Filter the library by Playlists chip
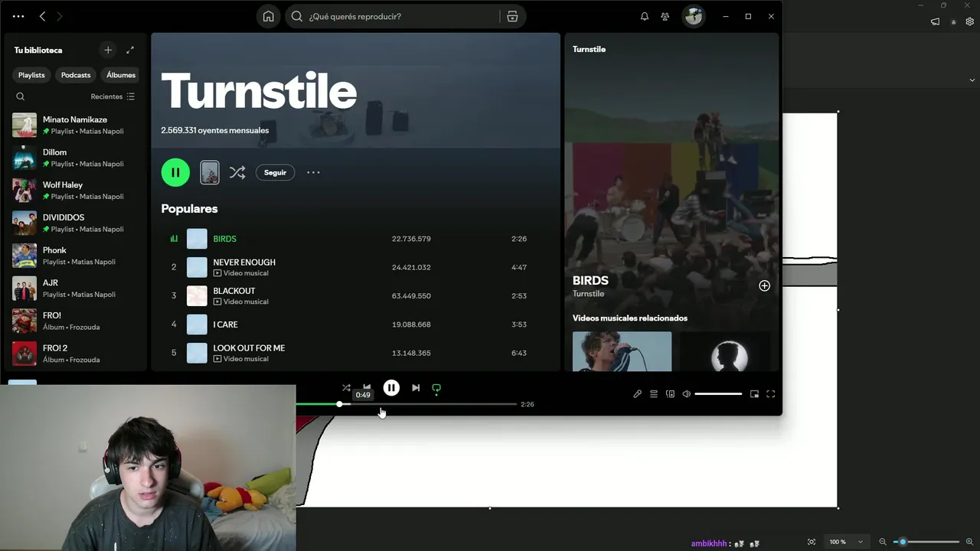Viewport: 980px width, 551px height. (x=31, y=75)
